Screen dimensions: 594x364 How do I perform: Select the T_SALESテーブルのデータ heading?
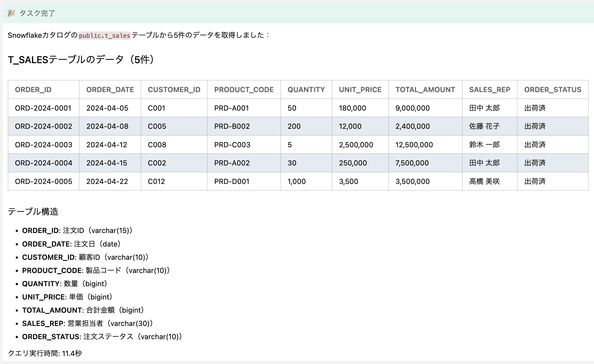click(81, 59)
